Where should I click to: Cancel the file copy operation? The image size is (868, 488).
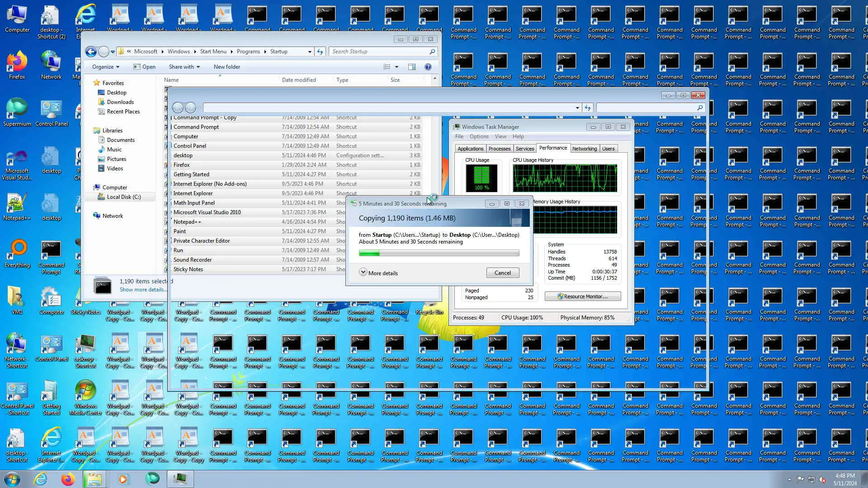(502, 273)
